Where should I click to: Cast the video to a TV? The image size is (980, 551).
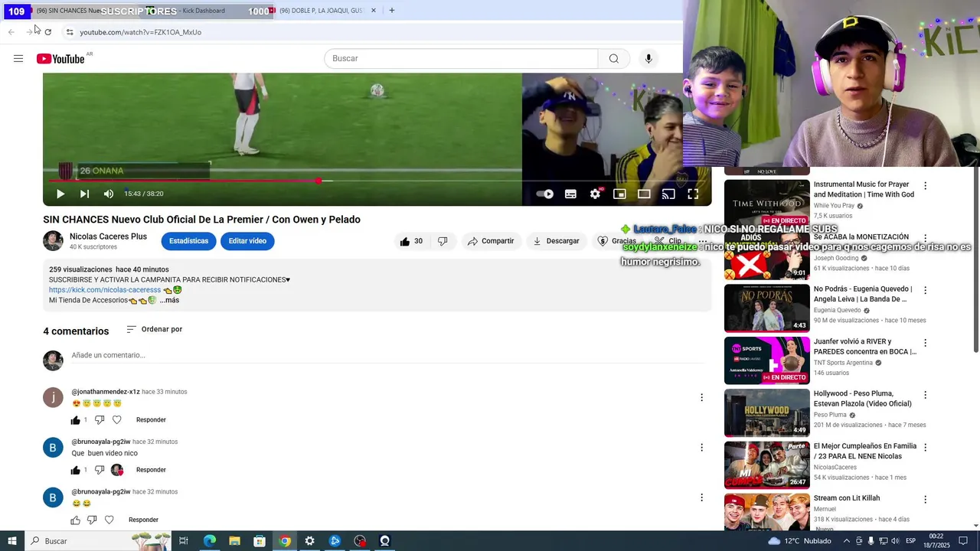click(668, 194)
